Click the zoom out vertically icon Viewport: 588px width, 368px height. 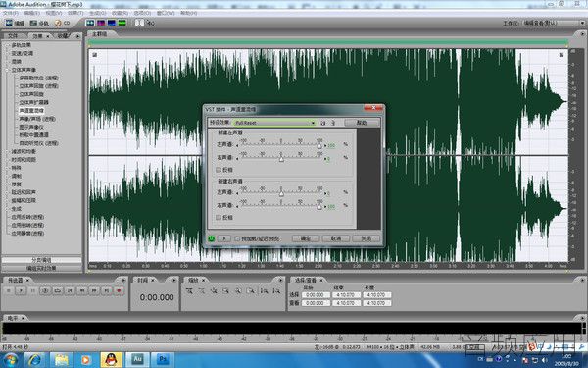click(x=276, y=290)
